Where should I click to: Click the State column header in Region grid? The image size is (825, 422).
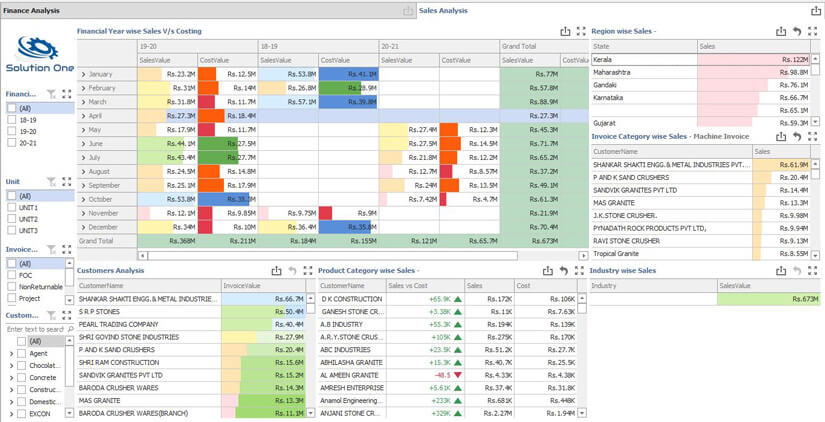point(601,47)
